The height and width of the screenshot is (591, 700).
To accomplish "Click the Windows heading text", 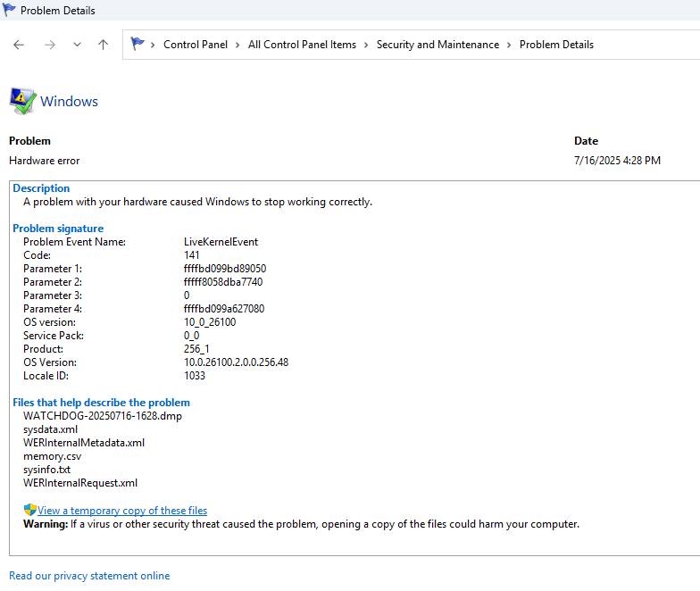I will [69, 102].
